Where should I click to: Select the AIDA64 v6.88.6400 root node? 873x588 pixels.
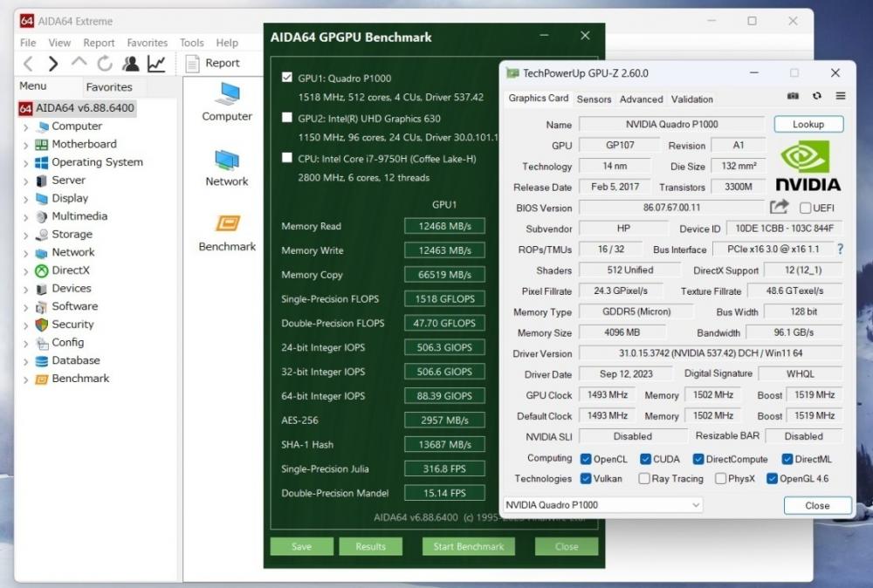pos(78,108)
